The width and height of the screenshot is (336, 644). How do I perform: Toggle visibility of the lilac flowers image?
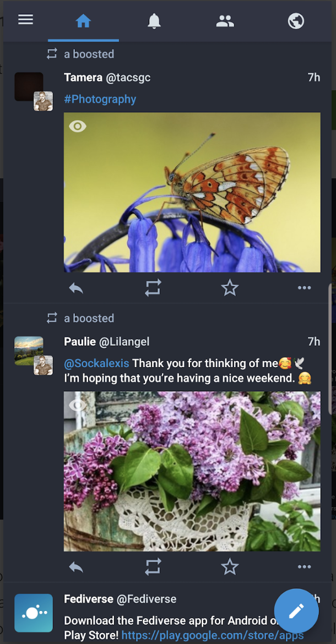(78, 406)
